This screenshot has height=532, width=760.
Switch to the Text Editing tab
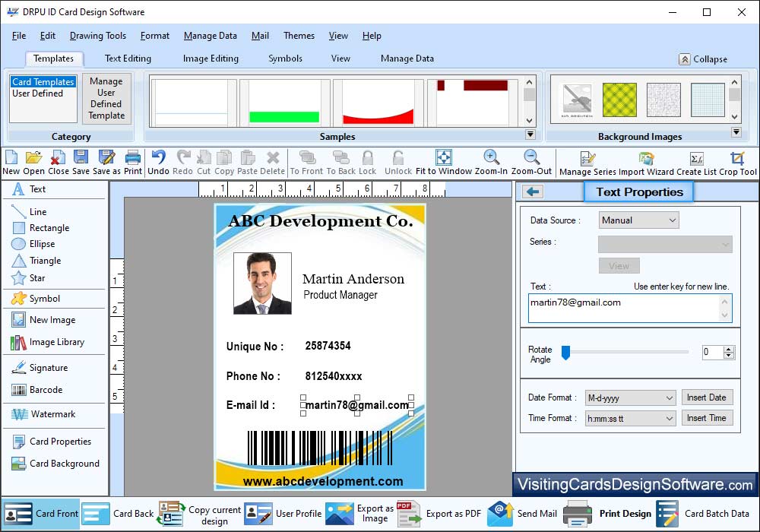tap(128, 59)
